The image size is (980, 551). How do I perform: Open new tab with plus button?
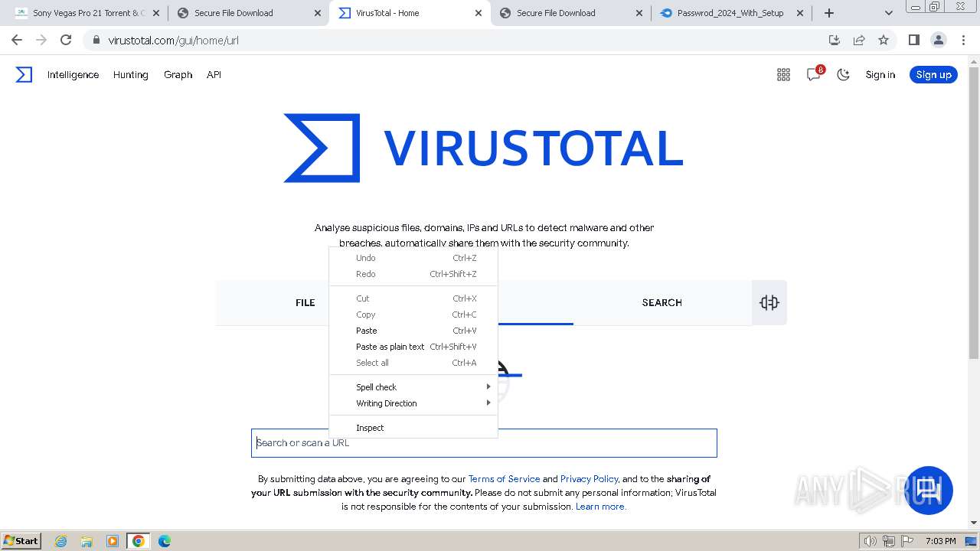(829, 13)
